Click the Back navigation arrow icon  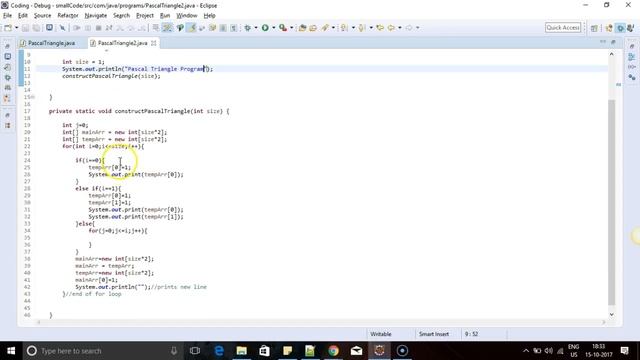391,28
